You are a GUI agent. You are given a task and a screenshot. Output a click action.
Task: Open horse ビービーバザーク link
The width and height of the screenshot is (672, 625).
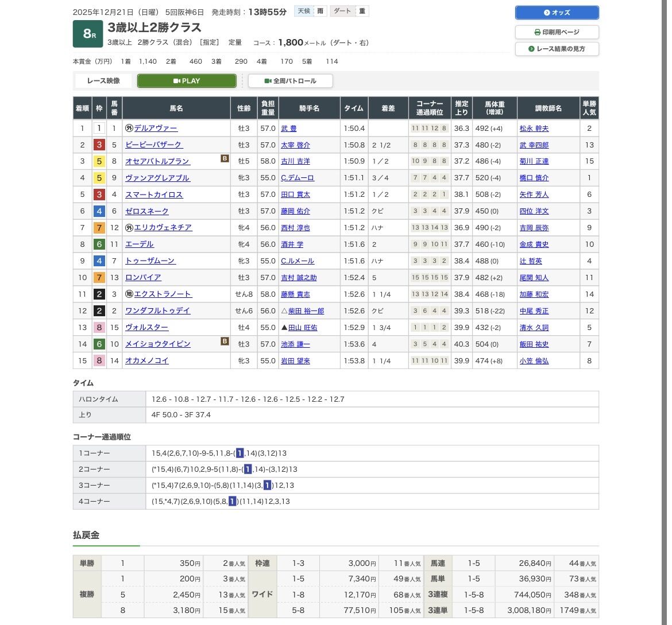point(154,145)
